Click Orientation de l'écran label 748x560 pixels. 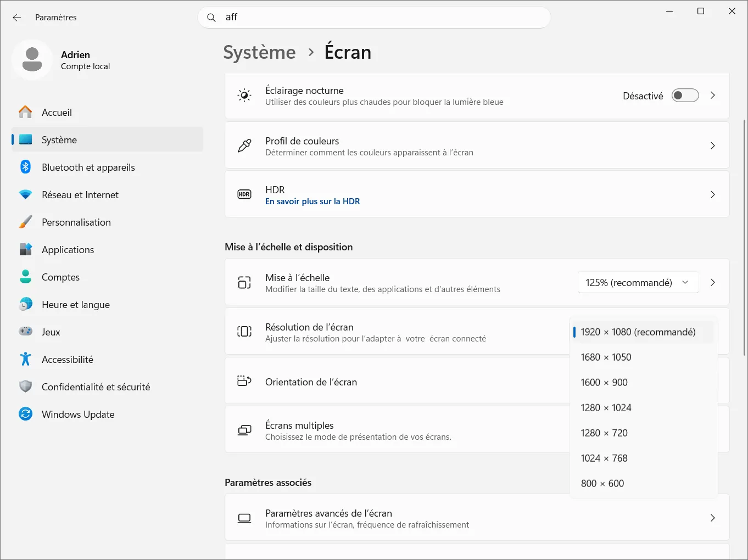311,382
